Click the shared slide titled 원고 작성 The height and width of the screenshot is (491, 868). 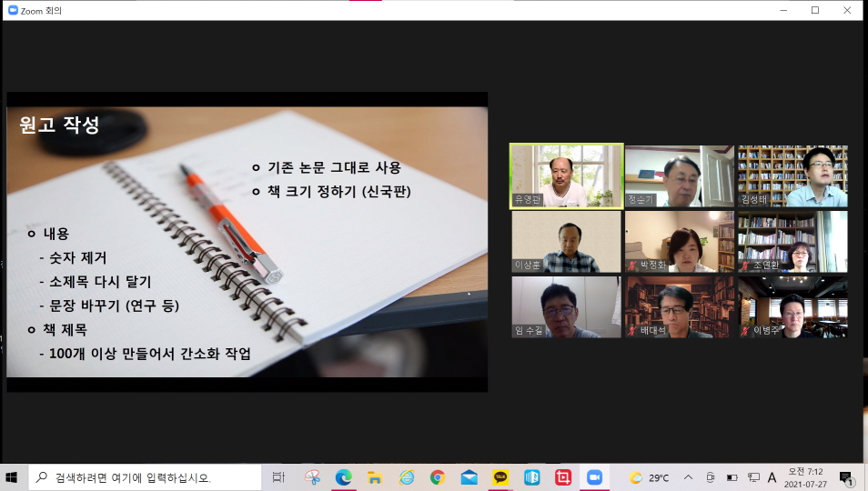pyautogui.click(x=247, y=241)
